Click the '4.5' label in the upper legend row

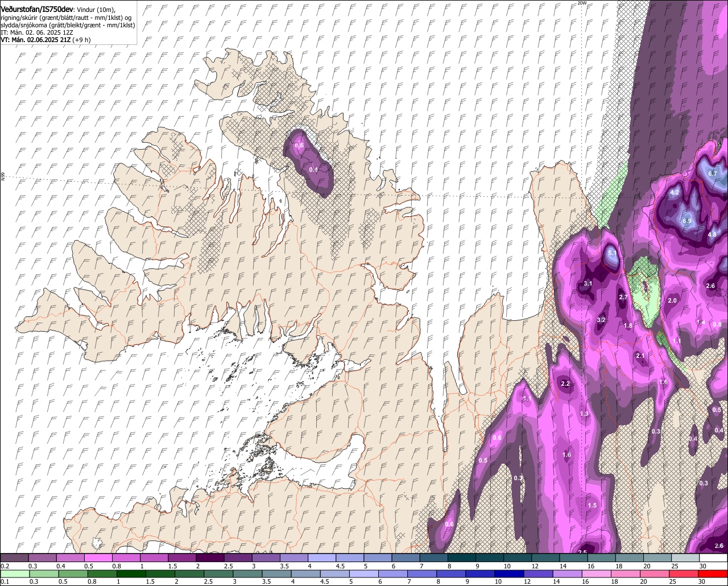(x=341, y=566)
